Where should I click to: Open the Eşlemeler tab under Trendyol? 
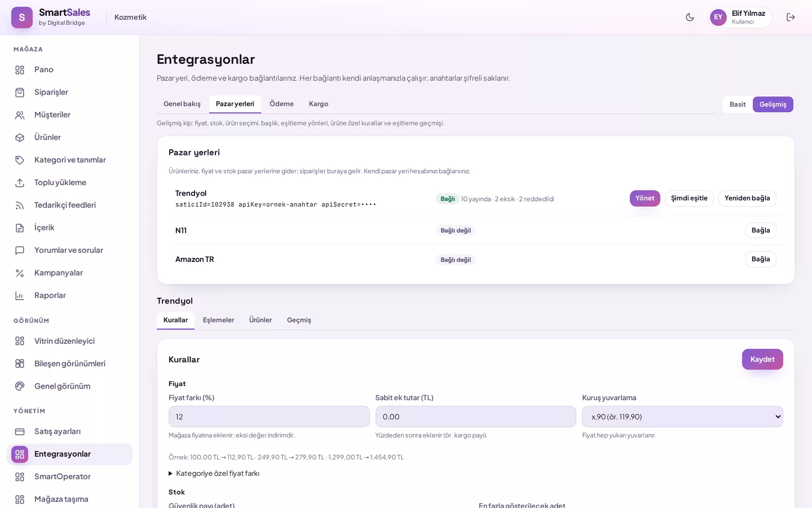[218, 320]
